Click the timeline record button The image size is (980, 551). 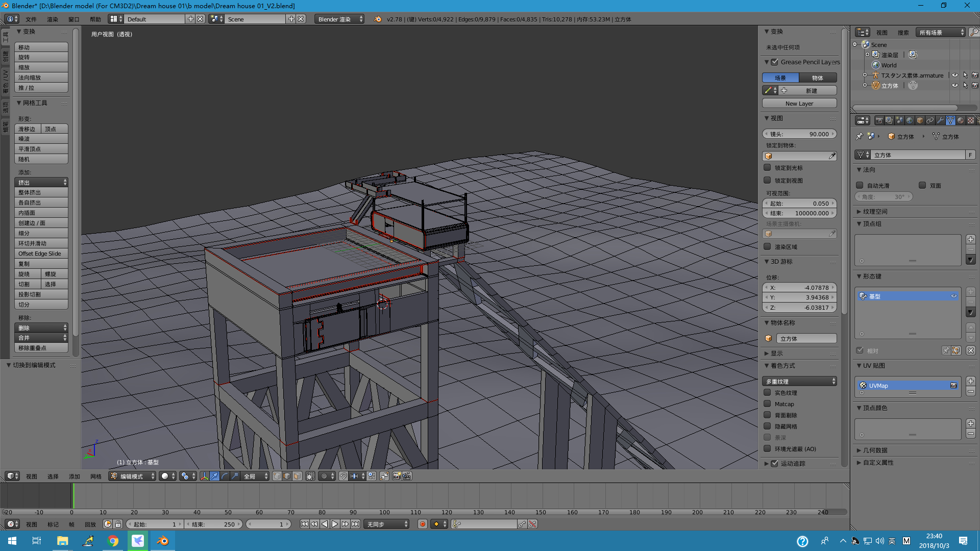422,524
